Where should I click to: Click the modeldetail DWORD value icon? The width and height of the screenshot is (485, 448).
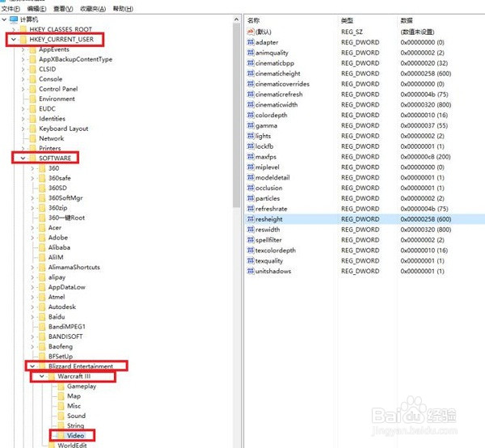[251, 177]
